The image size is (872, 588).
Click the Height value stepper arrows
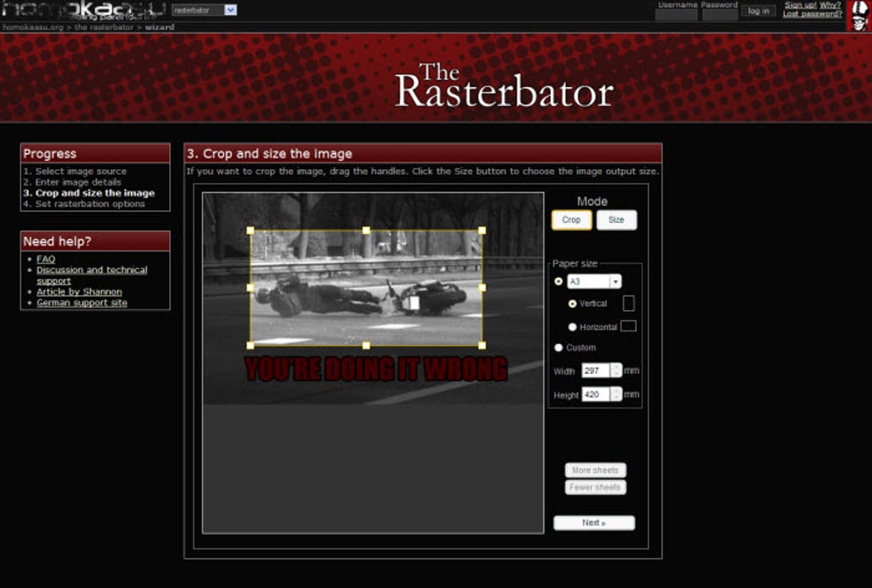click(x=616, y=394)
